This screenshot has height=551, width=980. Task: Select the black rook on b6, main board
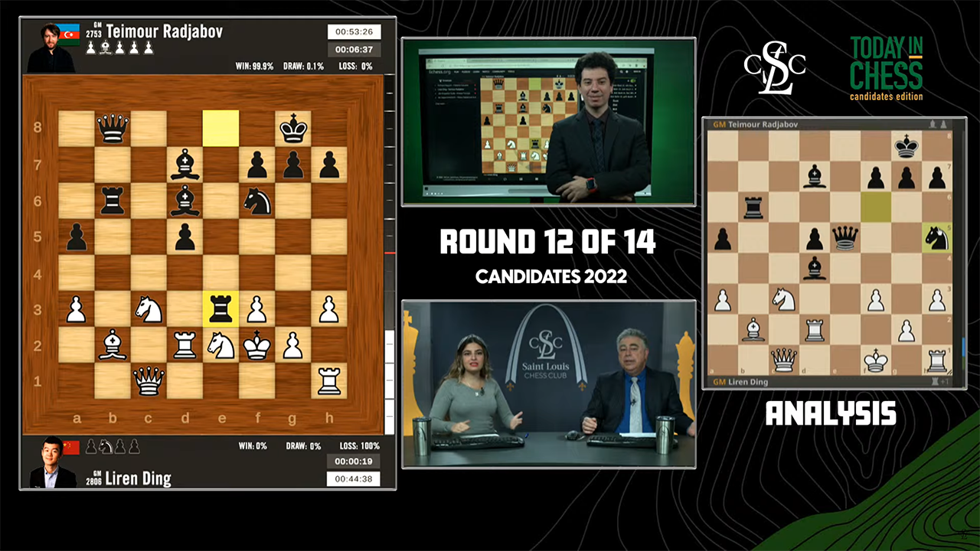click(113, 201)
